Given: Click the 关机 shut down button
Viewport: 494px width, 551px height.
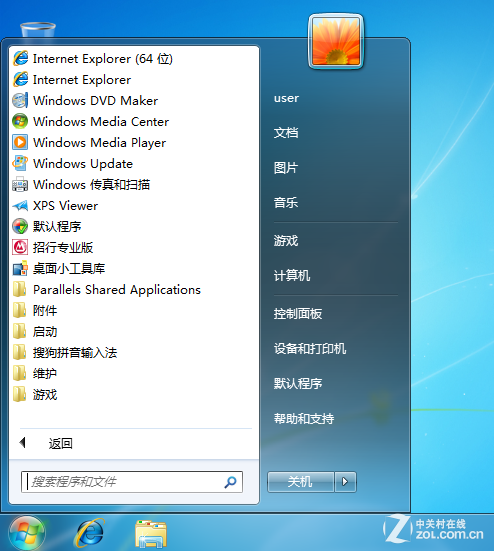Looking at the screenshot, I should point(300,482).
